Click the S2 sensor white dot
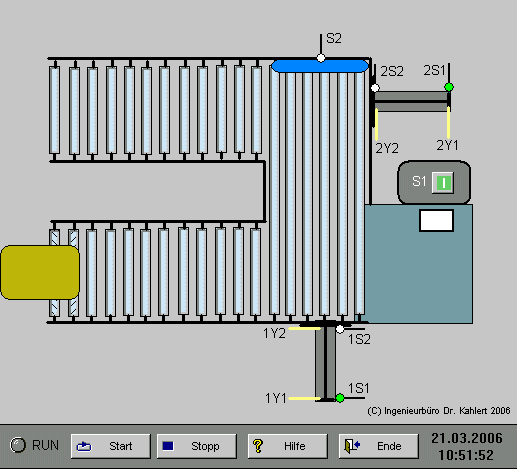517x469 pixels. pos(321,58)
